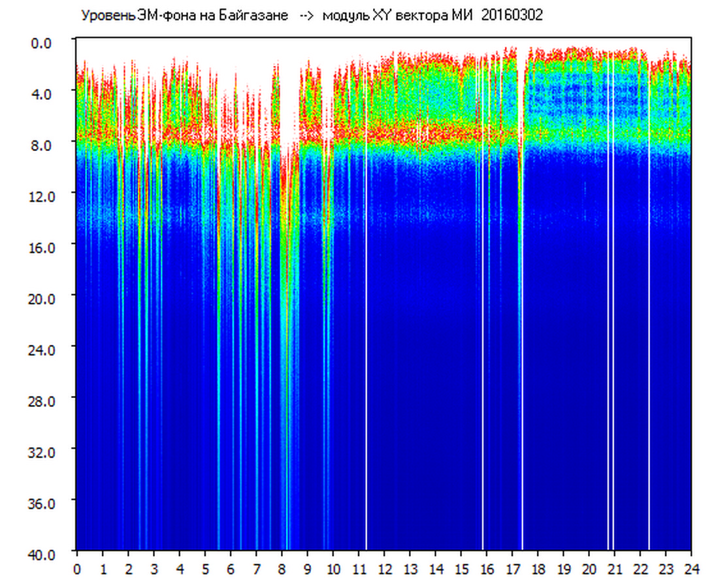Click the white gap line just before hour 16
The width and height of the screenshot is (716, 588).
(x=483, y=327)
